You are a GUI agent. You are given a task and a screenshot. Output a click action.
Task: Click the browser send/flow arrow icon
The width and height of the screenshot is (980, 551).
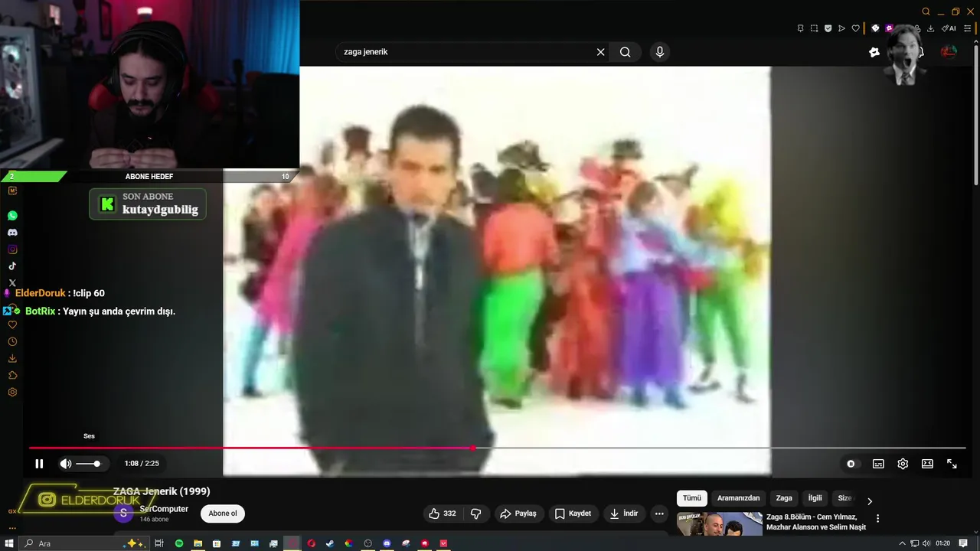pos(841,28)
